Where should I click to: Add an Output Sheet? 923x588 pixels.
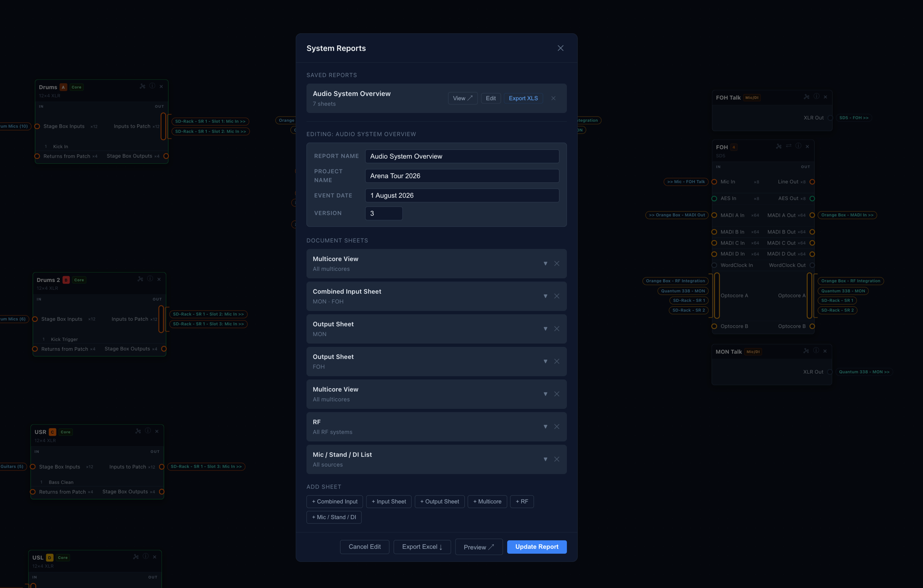439,502
